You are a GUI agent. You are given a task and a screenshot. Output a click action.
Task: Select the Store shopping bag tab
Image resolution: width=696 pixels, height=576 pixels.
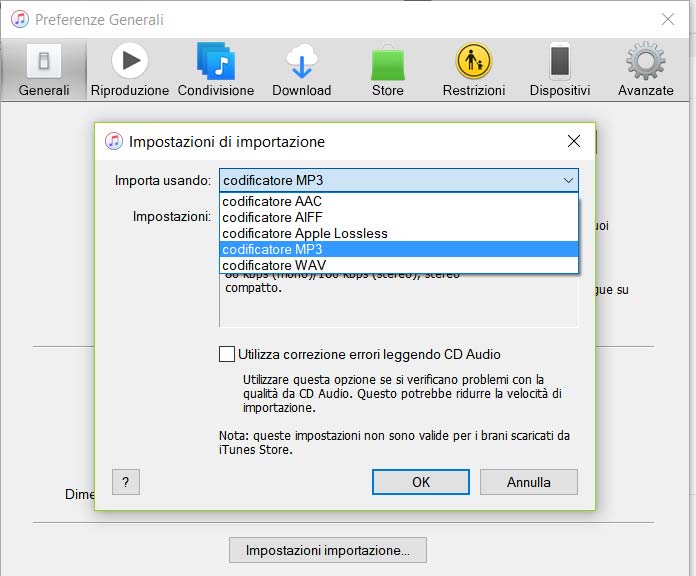tap(388, 70)
